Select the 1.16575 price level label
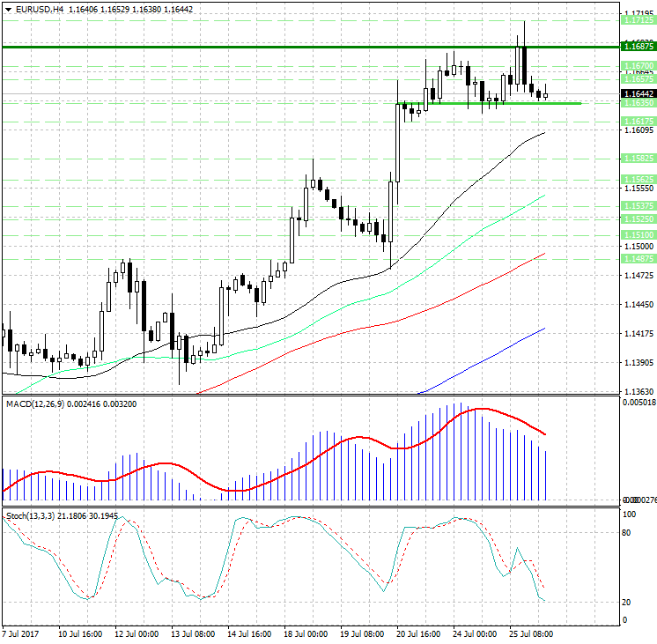 point(639,78)
